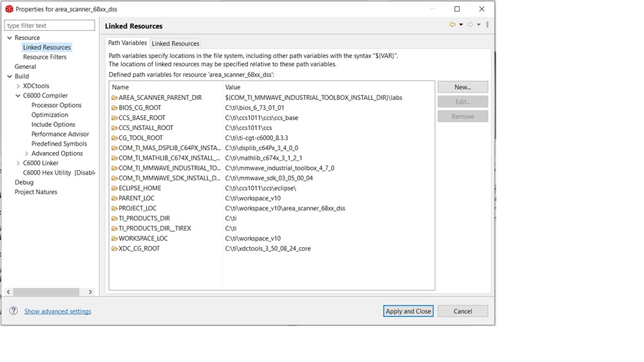Viewport: 644px width, 362px height.
Task: Select Resource Filters in the tree
Action: [x=45, y=57]
